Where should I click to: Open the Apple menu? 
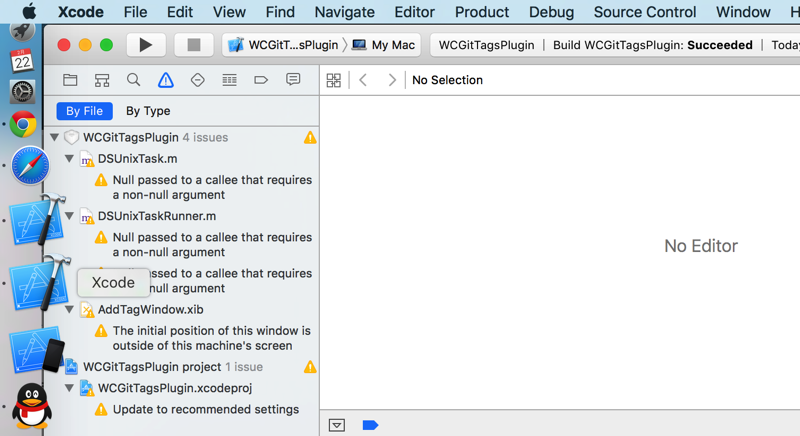[29, 11]
